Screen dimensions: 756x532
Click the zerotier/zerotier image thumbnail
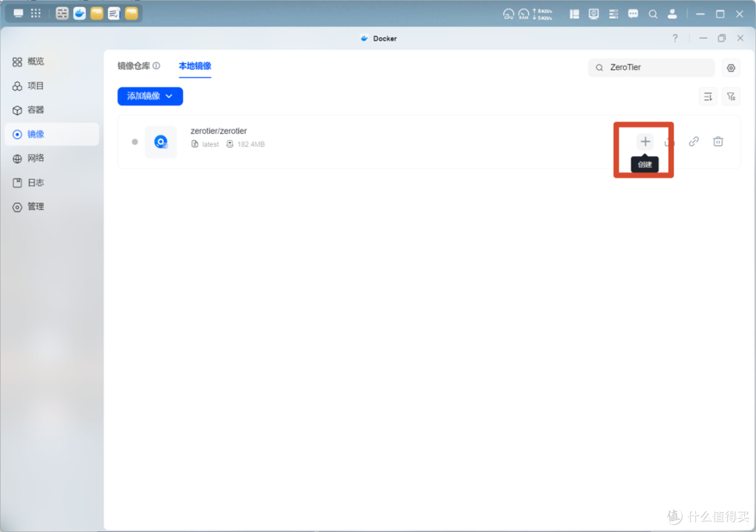[161, 142]
